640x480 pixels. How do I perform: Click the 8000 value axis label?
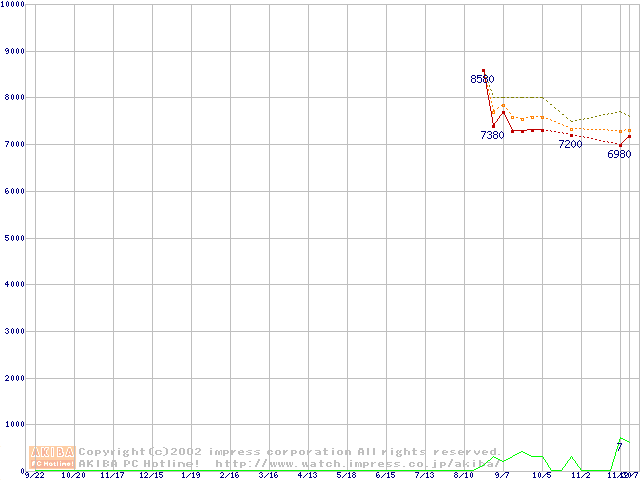pos(16,98)
